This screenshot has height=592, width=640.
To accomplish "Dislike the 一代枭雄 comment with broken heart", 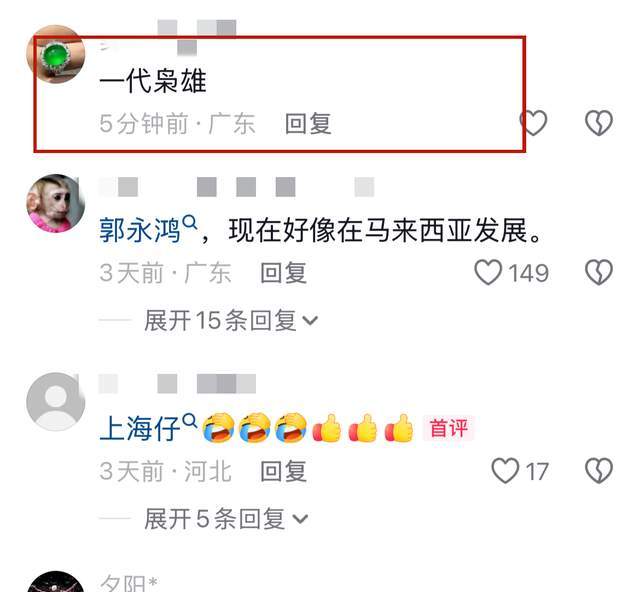I will click(599, 122).
